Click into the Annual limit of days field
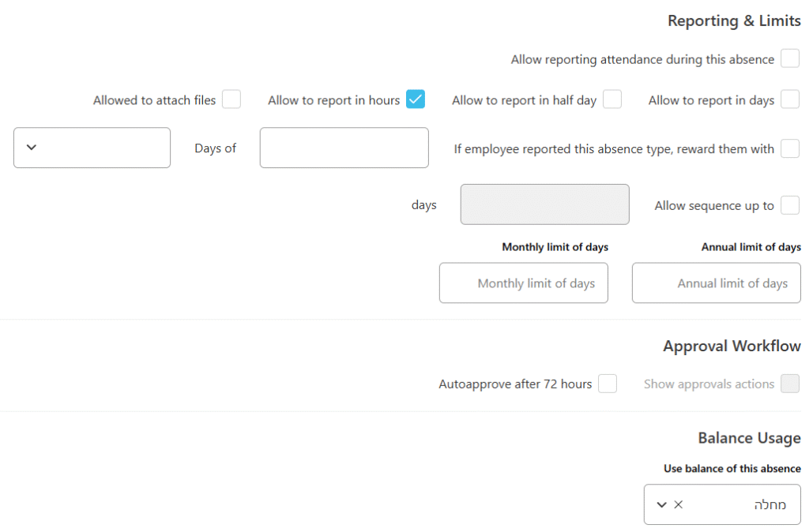Screen dimensions: 809x532 coord(716,283)
